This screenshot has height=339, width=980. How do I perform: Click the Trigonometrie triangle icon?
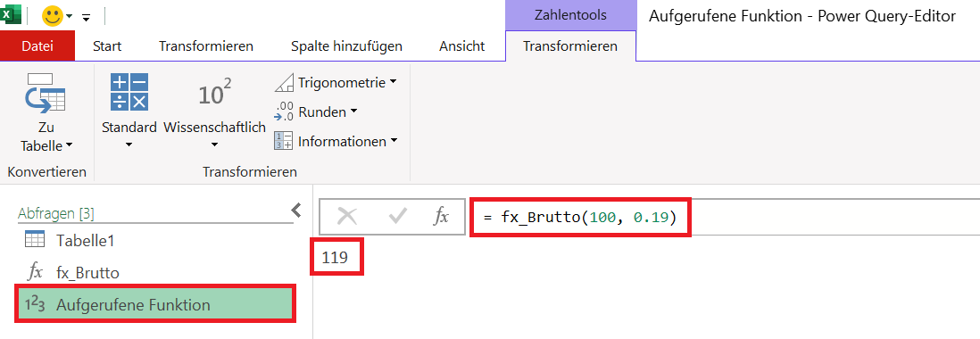pos(284,82)
